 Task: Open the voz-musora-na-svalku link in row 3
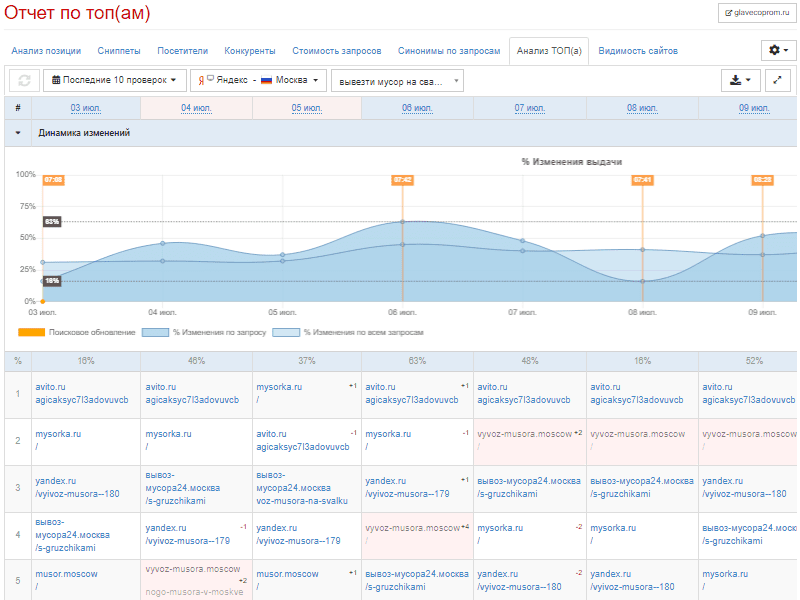(302, 501)
